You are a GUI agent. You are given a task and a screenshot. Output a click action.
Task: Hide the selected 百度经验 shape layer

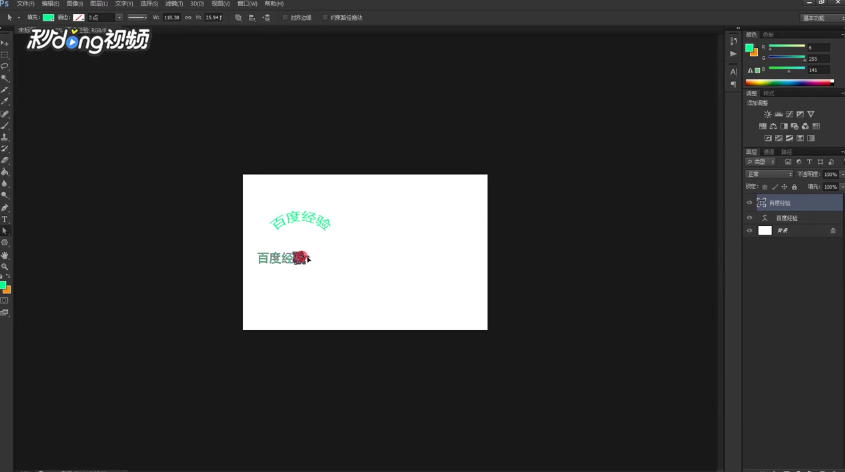click(749, 203)
